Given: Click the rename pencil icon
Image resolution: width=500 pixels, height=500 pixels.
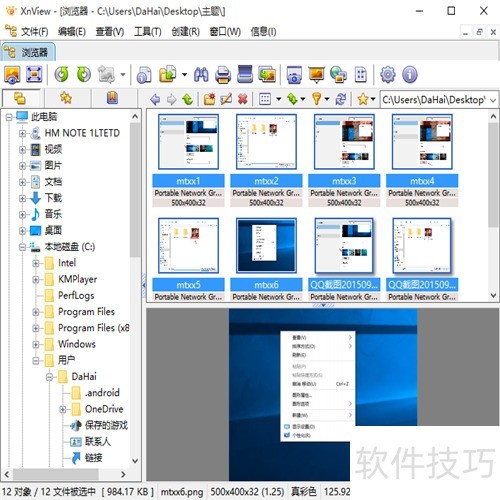Looking at the screenshot, I should 226,99.
